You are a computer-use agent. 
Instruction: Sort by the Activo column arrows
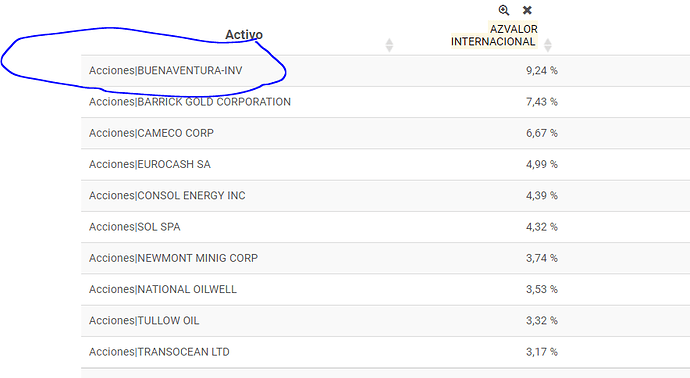pyautogui.click(x=389, y=45)
